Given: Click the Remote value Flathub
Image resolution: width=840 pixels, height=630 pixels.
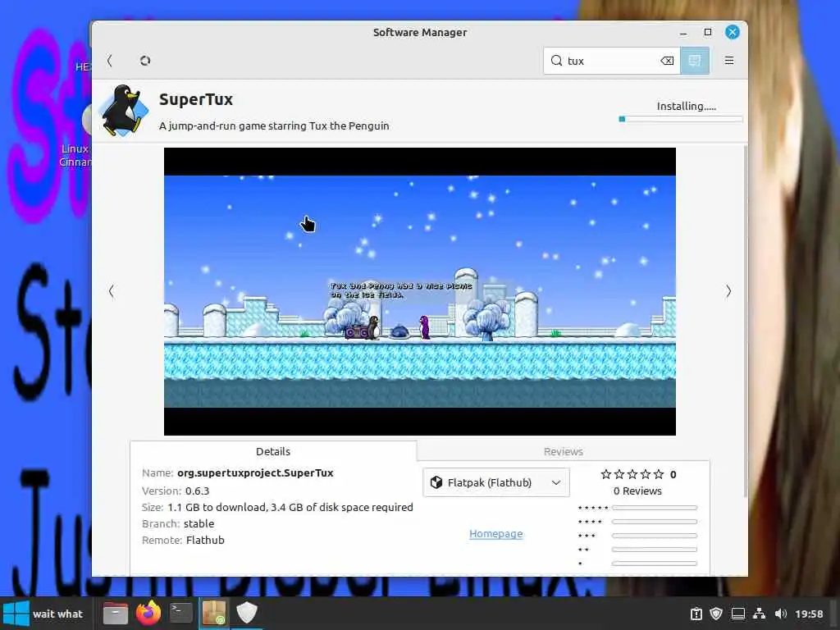Looking at the screenshot, I should [205, 540].
